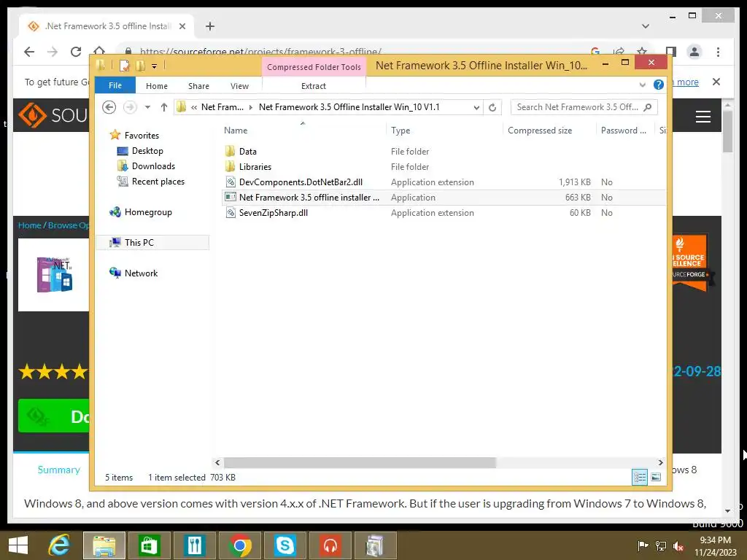Open Windows Store from taskbar

click(149, 545)
